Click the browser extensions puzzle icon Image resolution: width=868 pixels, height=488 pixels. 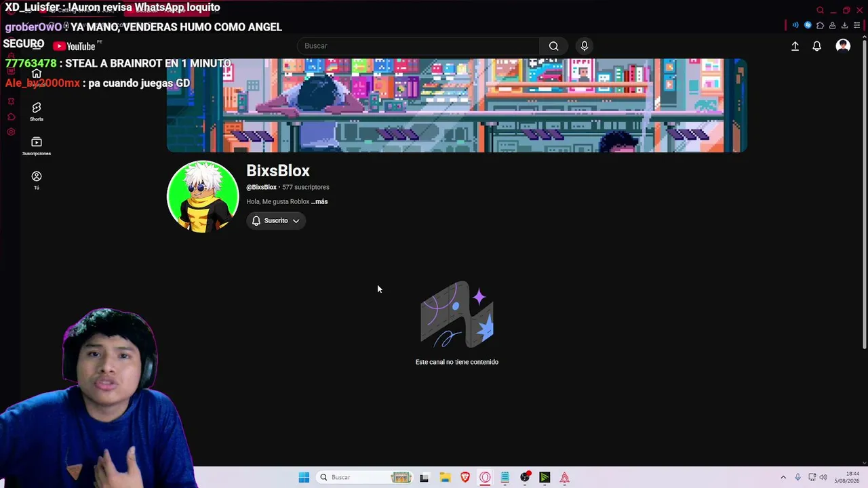820,26
